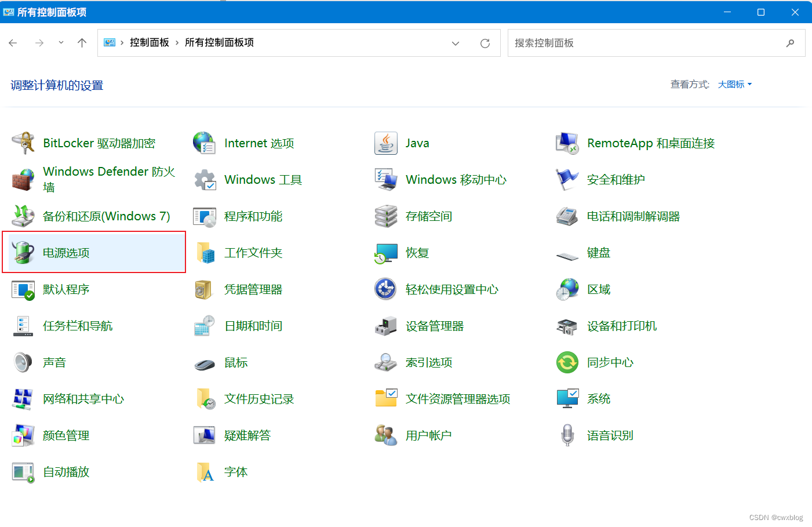This screenshot has width=812, height=527.
Task: Open the 默认程序 icon
Action: coord(23,289)
